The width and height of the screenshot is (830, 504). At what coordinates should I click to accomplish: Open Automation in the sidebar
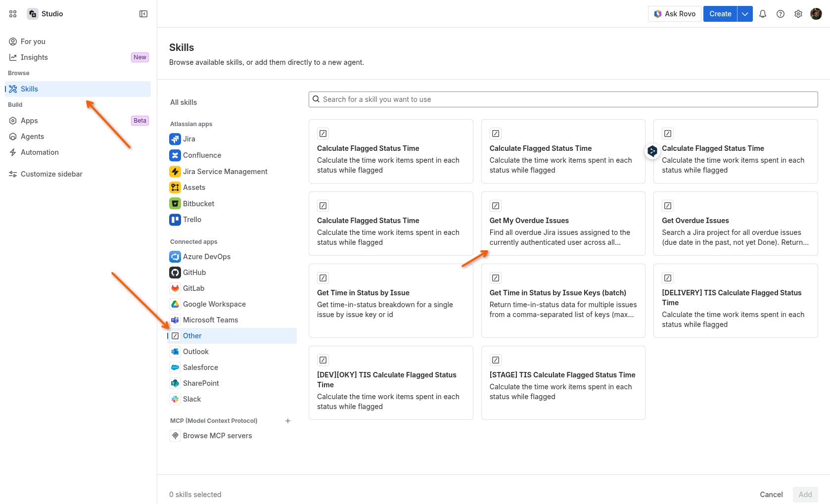pyautogui.click(x=78, y=152)
